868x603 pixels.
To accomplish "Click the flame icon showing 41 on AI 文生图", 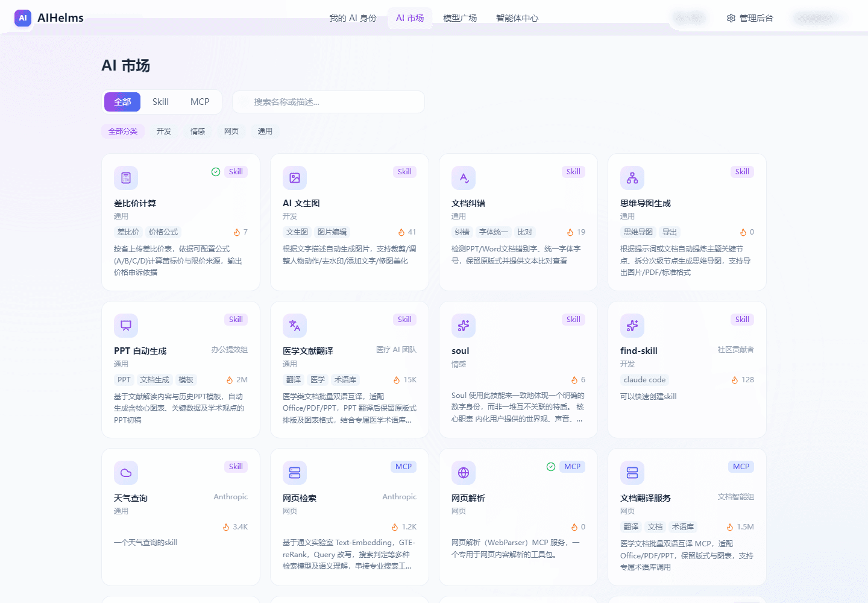I will pyautogui.click(x=401, y=232).
